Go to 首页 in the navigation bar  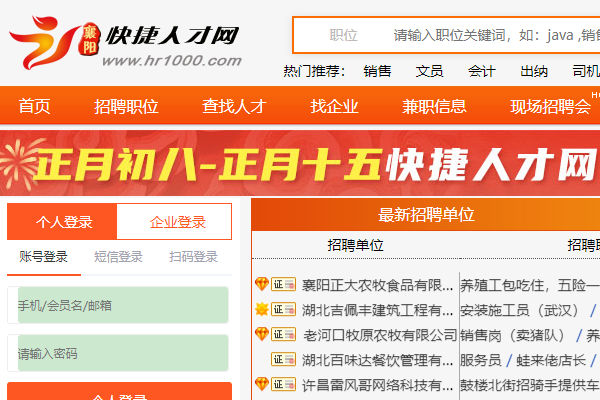(34, 106)
